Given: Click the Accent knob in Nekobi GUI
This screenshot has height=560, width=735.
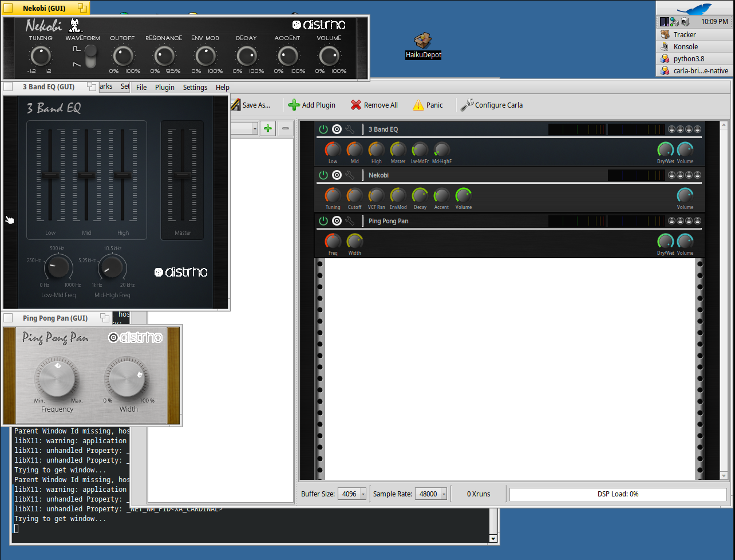Looking at the screenshot, I should coord(287,56).
